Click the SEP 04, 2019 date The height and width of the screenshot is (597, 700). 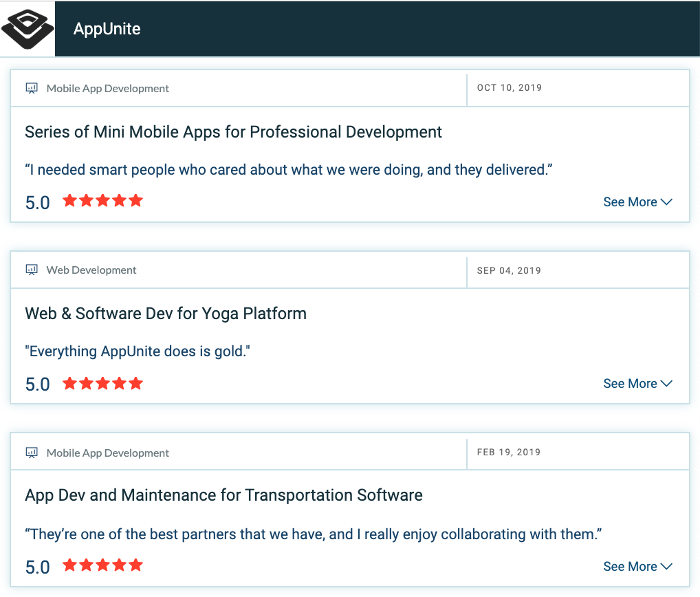pyautogui.click(x=509, y=270)
